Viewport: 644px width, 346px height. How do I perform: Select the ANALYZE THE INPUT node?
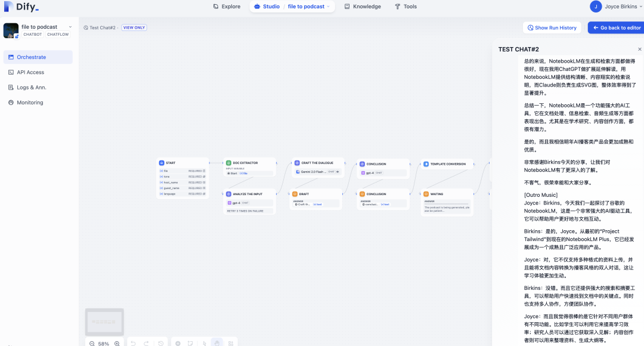coord(250,202)
